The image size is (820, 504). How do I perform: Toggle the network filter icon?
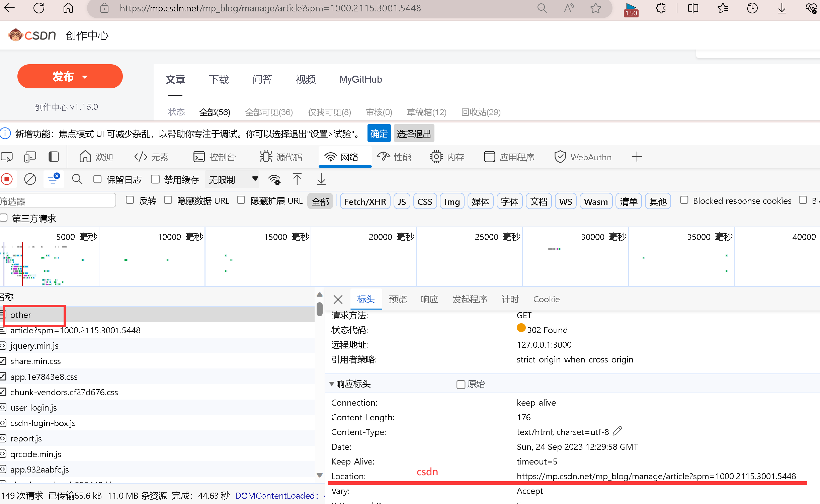coord(54,179)
